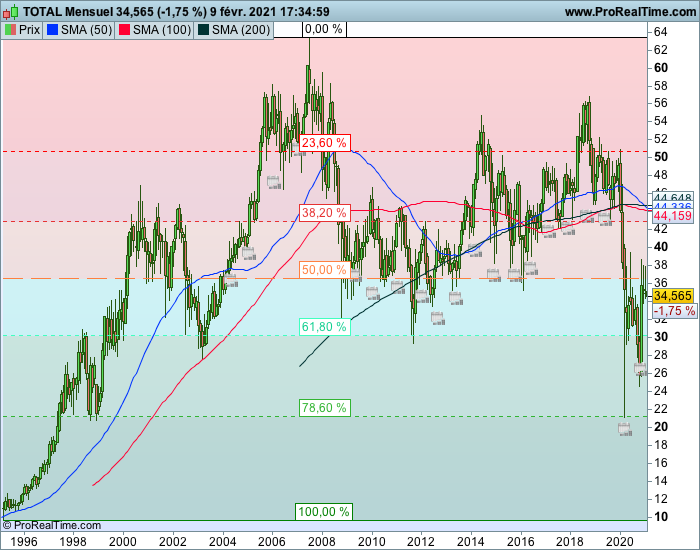700x550 pixels.
Task: Click the 1996 label on time axis
Action: [24, 542]
